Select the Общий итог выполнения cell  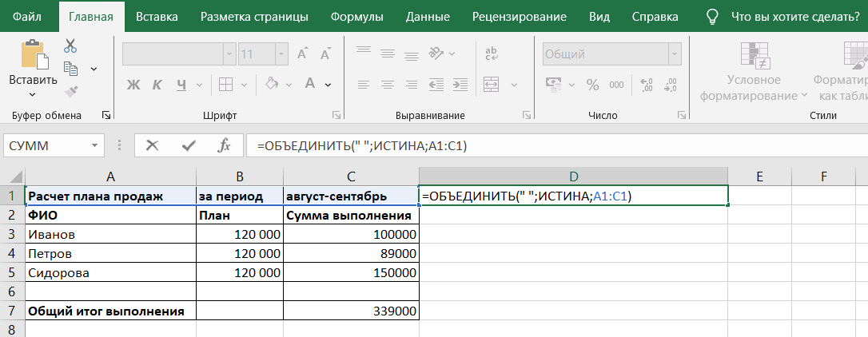(x=111, y=311)
